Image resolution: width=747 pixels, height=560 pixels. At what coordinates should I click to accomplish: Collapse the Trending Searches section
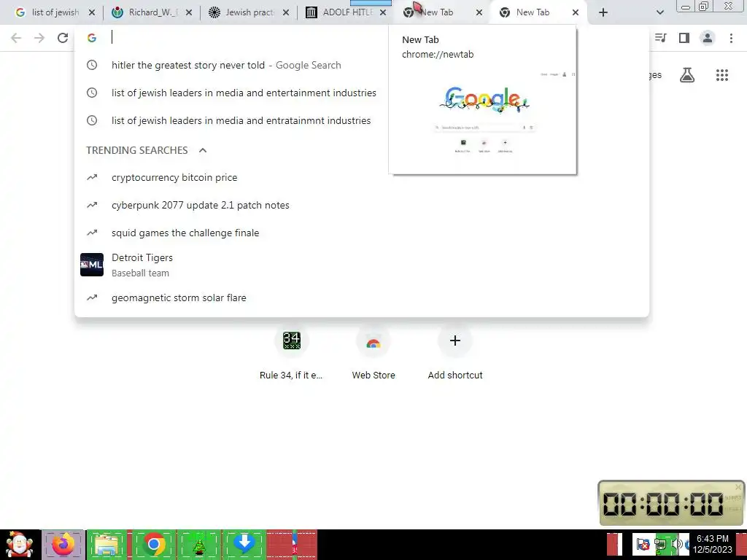point(203,150)
